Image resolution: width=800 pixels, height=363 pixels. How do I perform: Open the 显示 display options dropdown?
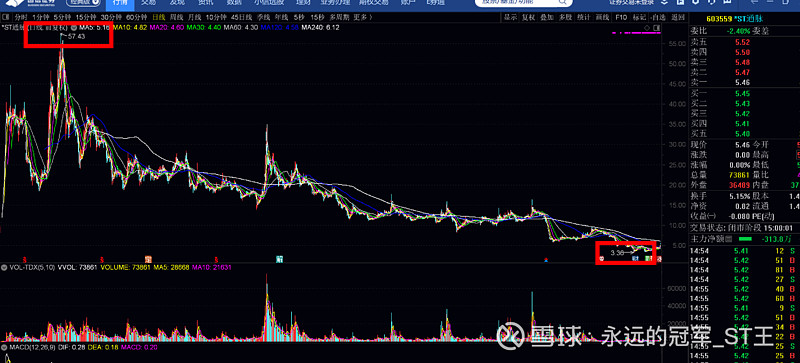[510, 17]
